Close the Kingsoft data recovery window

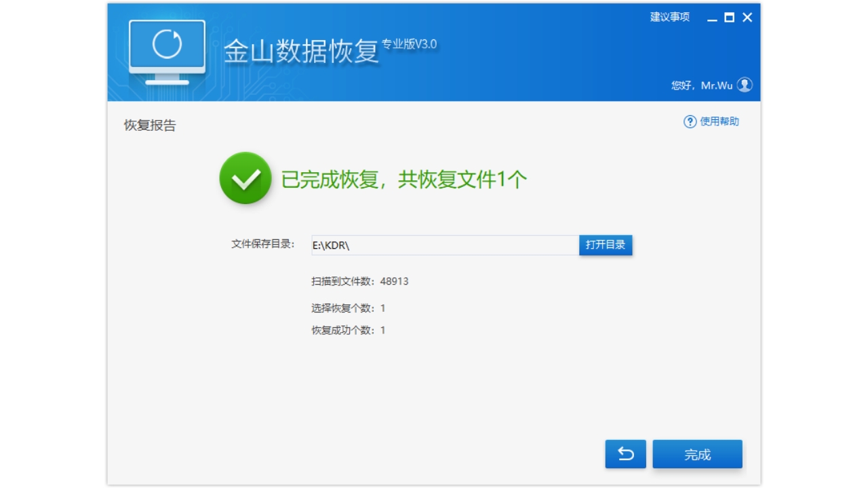pos(747,18)
